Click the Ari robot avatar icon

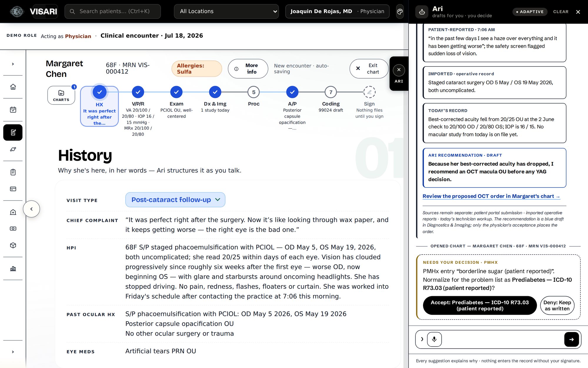click(422, 12)
